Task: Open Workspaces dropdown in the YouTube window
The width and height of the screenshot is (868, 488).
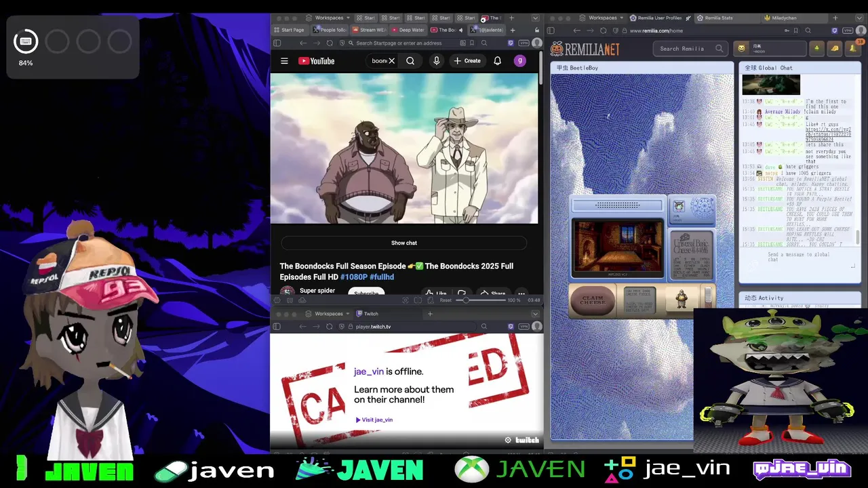Action: tap(328, 18)
